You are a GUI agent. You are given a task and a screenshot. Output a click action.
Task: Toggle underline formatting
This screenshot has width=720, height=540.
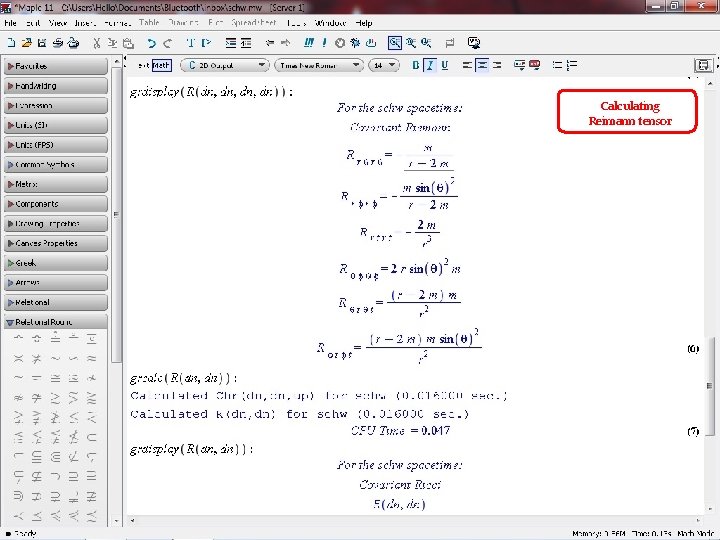pos(444,65)
